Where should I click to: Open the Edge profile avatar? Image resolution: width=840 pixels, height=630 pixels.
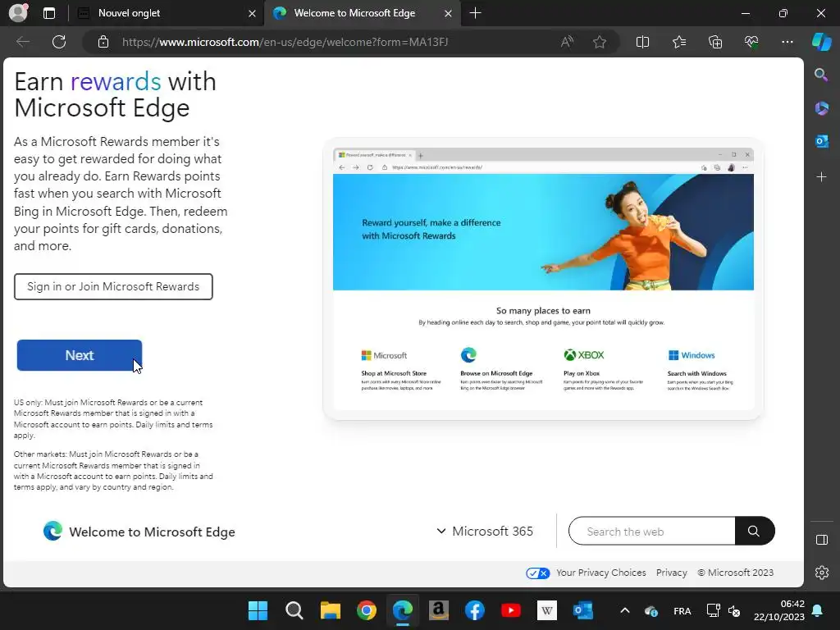click(18, 13)
